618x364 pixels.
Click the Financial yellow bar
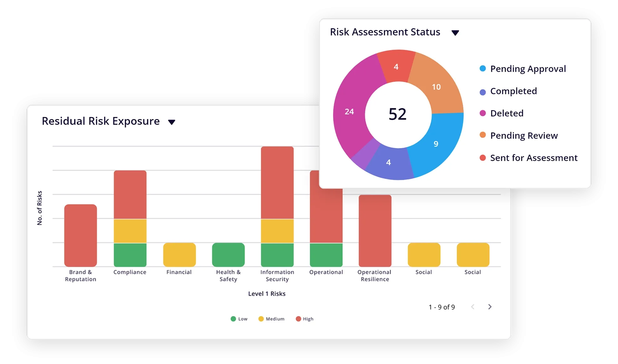click(179, 255)
